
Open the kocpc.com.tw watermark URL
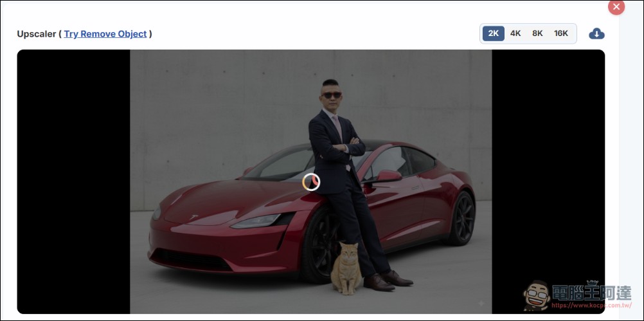click(591, 306)
